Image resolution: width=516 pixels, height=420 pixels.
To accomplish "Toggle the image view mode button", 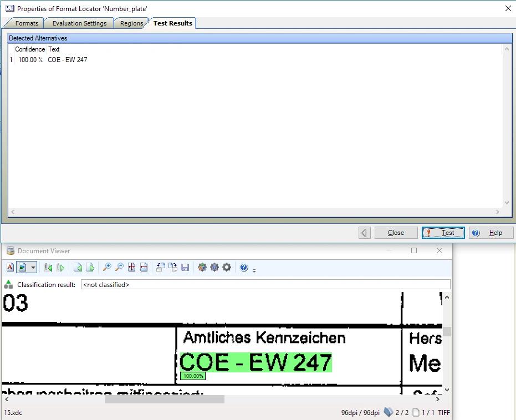I will click(22, 268).
